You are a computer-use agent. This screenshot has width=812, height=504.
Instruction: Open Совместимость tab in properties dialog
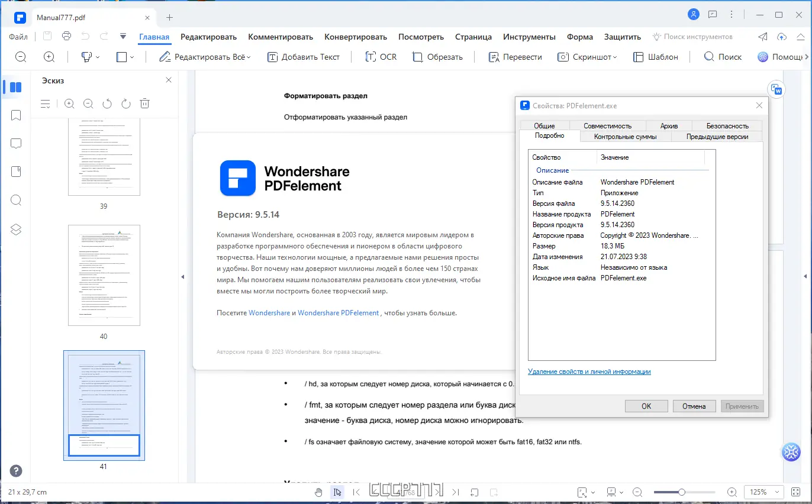[x=607, y=125]
